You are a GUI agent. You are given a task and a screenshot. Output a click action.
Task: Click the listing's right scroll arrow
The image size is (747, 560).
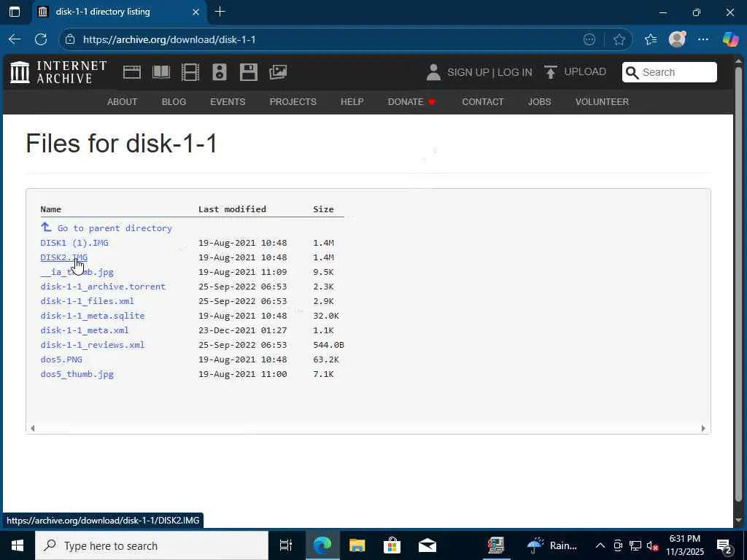[703, 428]
